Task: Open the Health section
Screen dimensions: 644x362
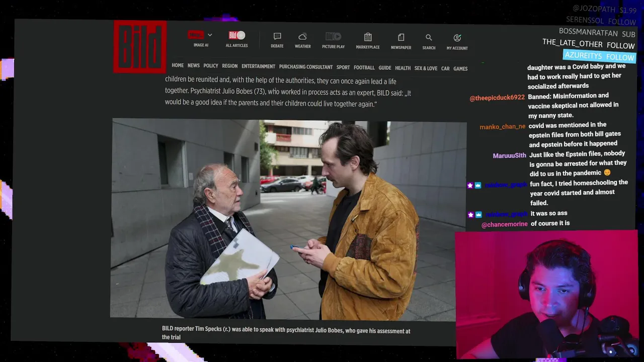Action: tap(403, 68)
